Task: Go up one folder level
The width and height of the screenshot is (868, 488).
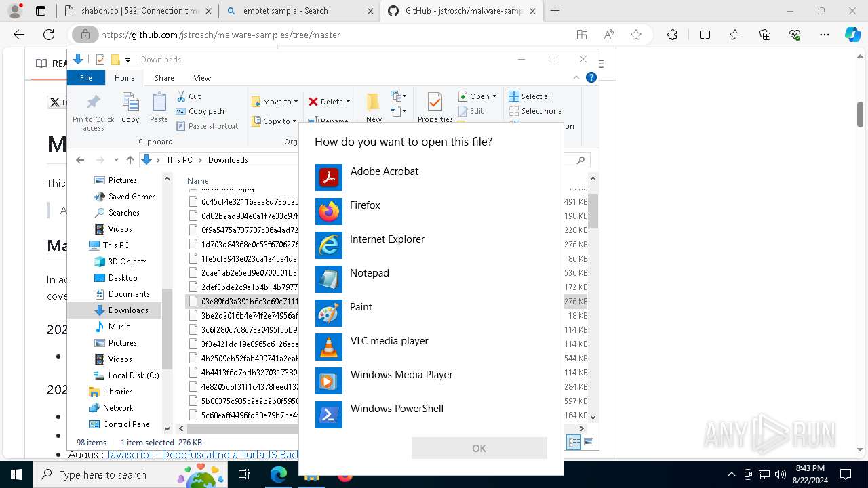Action: pyautogui.click(x=130, y=160)
